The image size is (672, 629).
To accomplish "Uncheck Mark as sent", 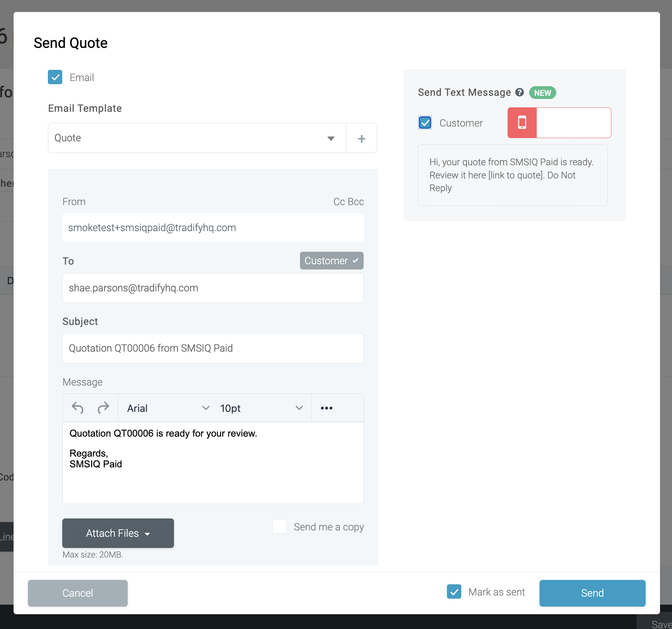I will 454,592.
